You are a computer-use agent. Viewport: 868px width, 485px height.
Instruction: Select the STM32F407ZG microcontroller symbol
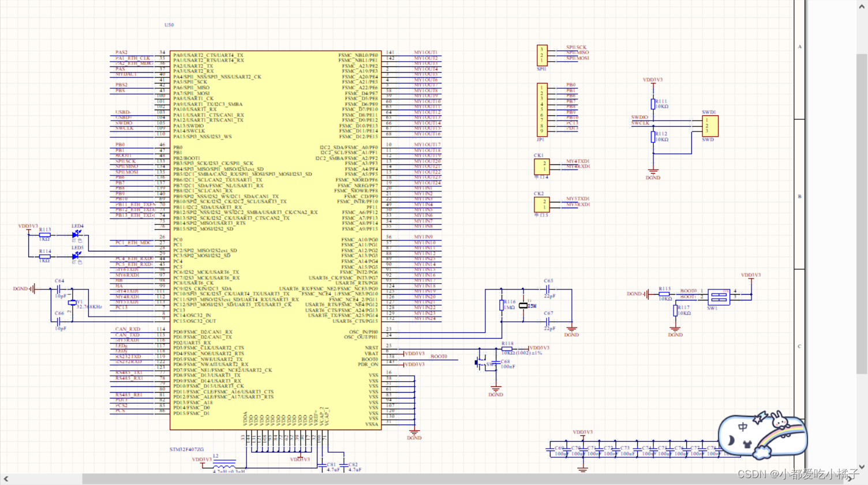tap(271, 231)
